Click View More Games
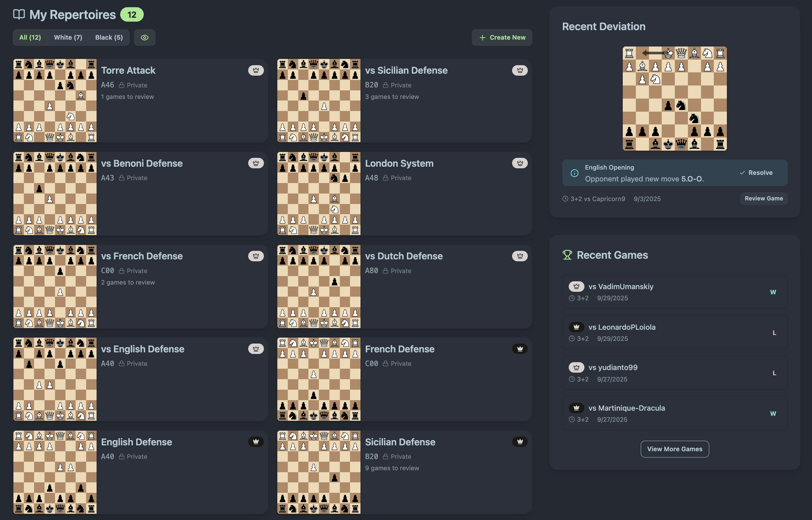Screen dimensions: 812x520 pos(674,449)
